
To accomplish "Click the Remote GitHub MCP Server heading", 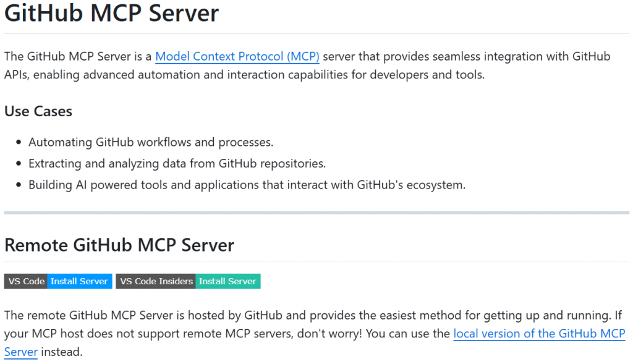I will pyautogui.click(x=119, y=245).
